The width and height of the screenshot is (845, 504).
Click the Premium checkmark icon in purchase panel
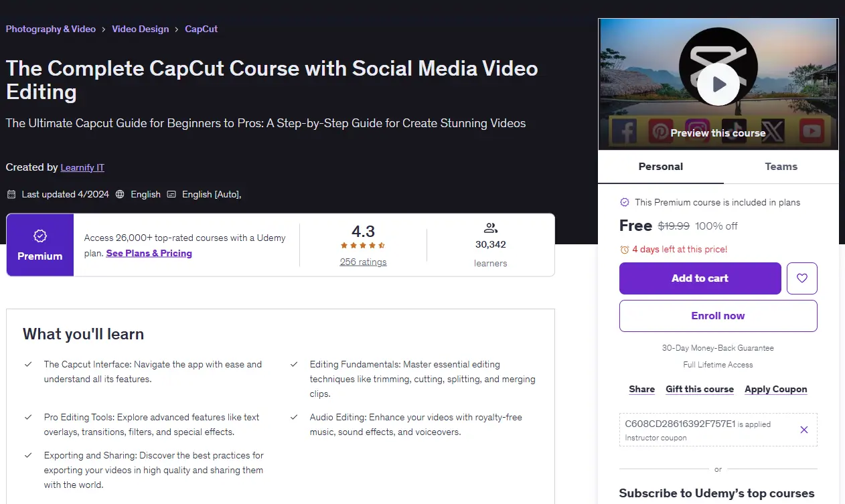click(625, 202)
